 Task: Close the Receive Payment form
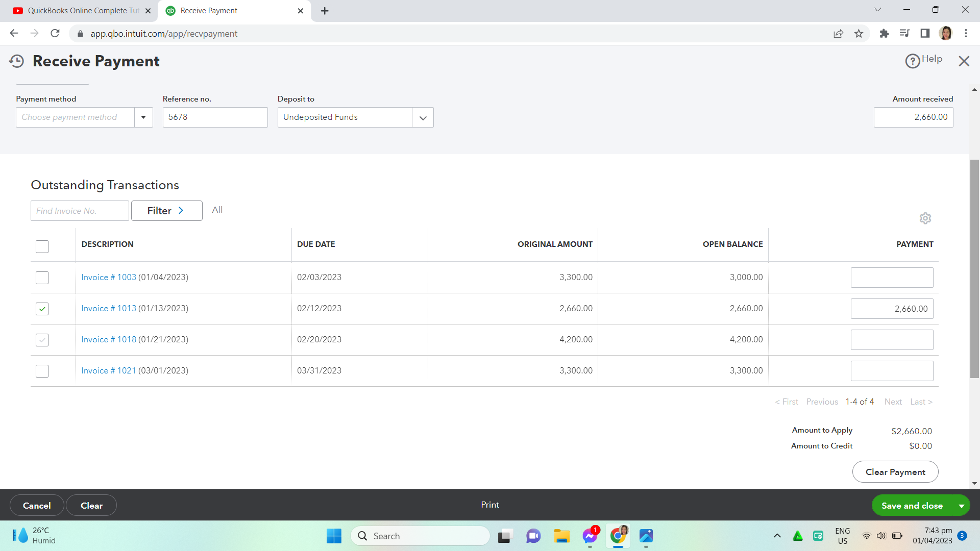tap(964, 61)
